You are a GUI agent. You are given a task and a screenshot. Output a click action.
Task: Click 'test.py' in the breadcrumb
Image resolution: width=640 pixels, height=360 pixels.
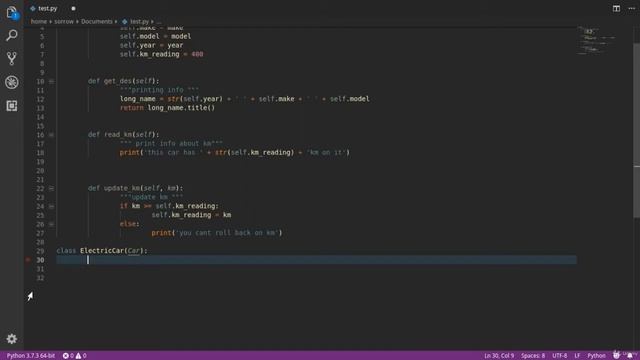[x=140, y=22]
